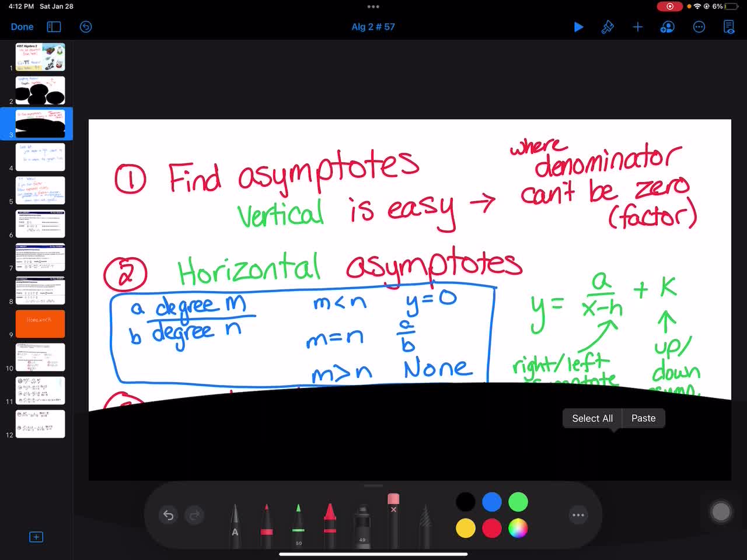Select slide 2 thumbnail

[40, 90]
